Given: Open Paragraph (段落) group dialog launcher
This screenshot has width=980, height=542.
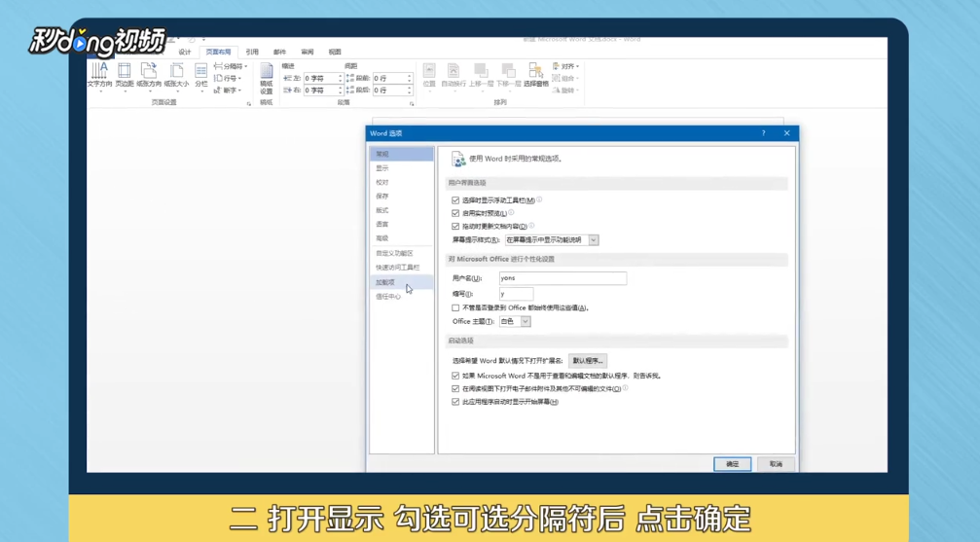Looking at the screenshot, I should (x=412, y=103).
